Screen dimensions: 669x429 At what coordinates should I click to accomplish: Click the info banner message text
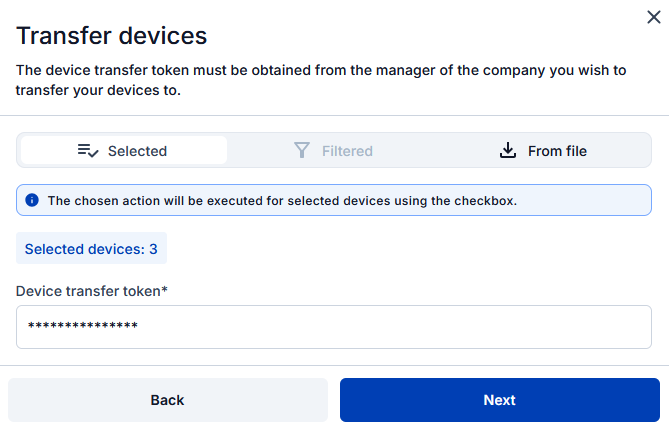pos(282,200)
